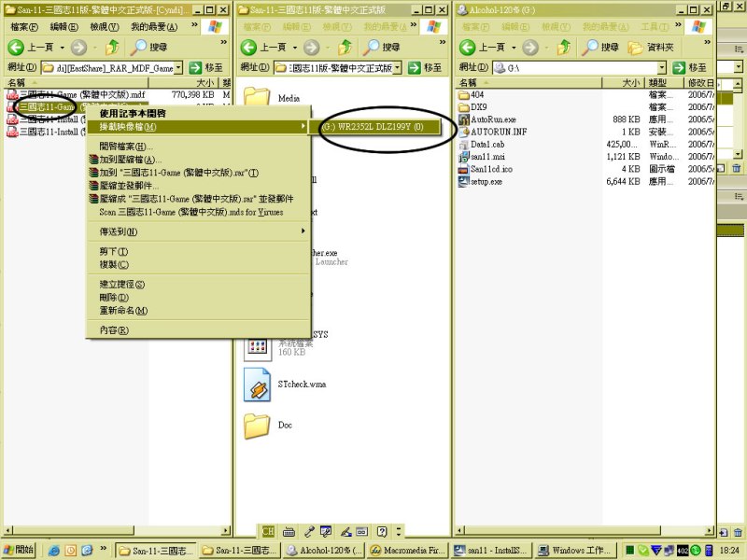747x560 pixels.
Task: Sort by 類型 column in G: window
Action: coord(665,82)
